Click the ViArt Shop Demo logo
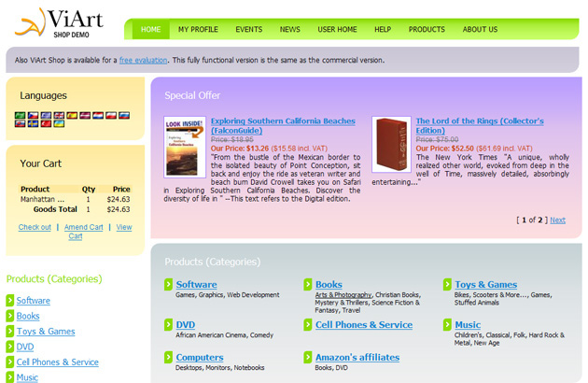 point(59,23)
